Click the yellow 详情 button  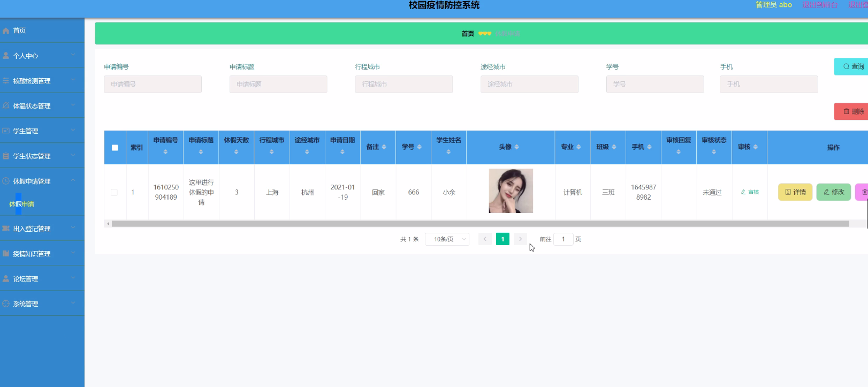click(795, 192)
